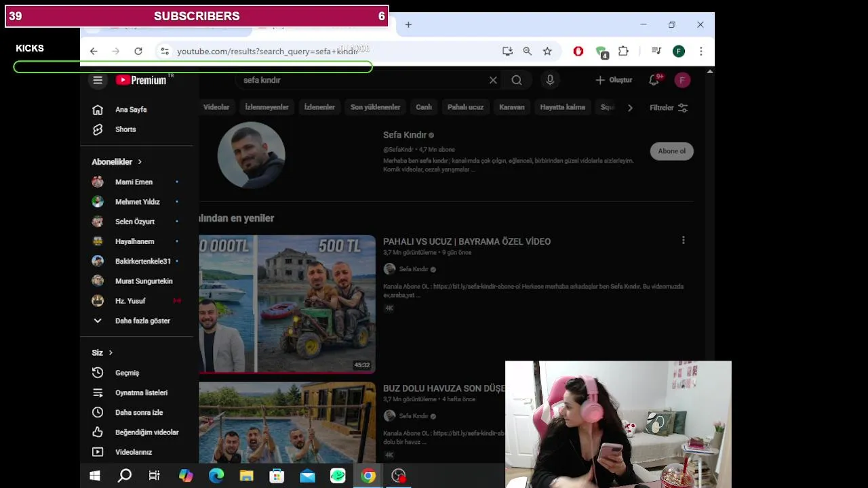Open the PAHALI VS UCUZ BAYRAMA ÖZEL VİDEO title
868x488 pixels.
pyautogui.click(x=467, y=241)
